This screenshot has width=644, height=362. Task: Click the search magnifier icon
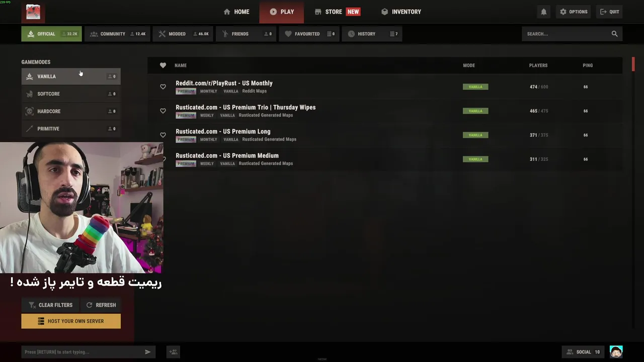(614, 34)
